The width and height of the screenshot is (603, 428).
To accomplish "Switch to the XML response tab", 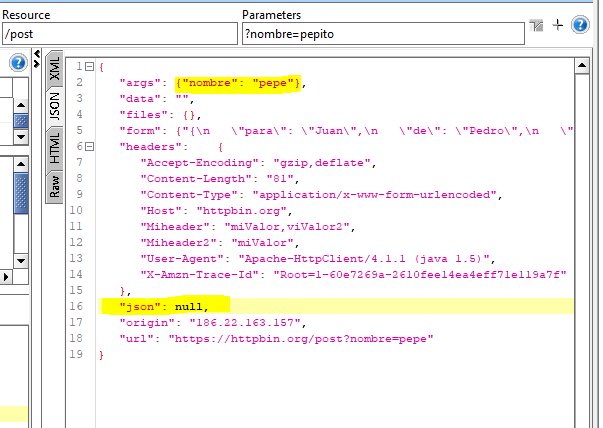I will coord(55,70).
